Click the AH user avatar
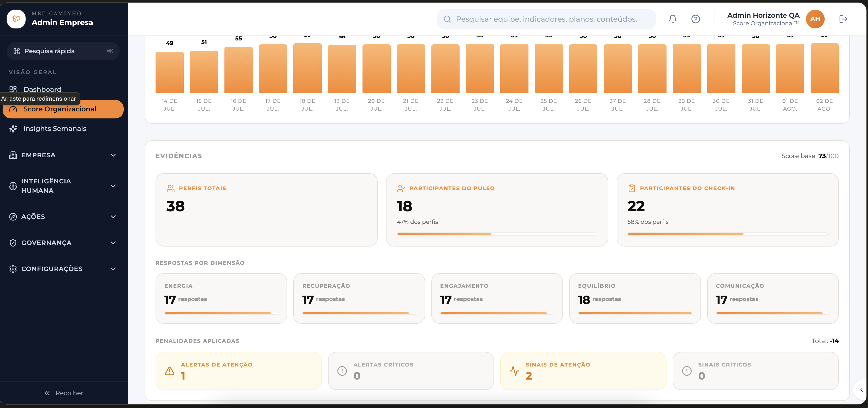The image size is (868, 408). (x=815, y=19)
